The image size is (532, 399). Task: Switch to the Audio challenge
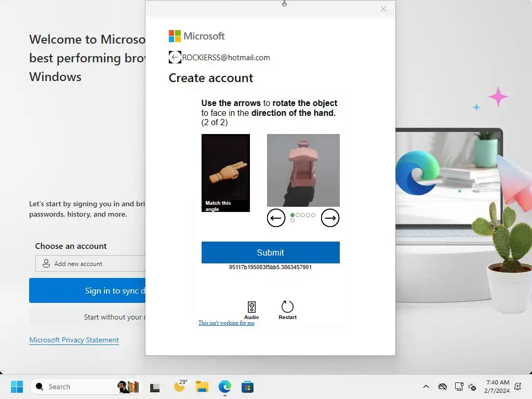[251, 310]
